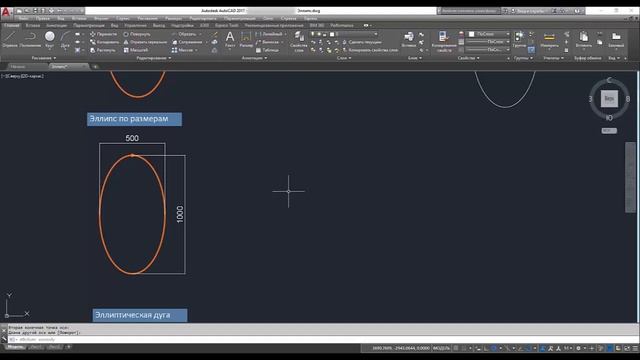640x360 pixels.
Task: Click the Выноска (Leader) tool
Action: click(x=267, y=42)
